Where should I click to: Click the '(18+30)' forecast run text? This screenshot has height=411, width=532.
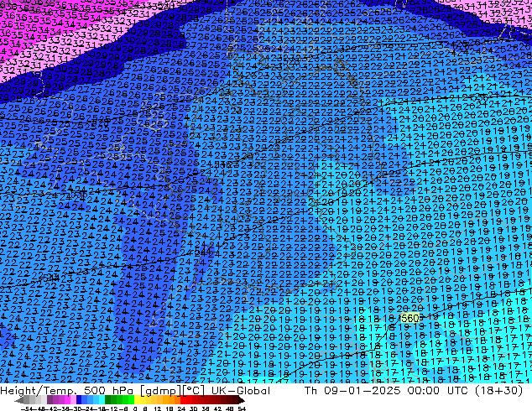click(x=498, y=390)
